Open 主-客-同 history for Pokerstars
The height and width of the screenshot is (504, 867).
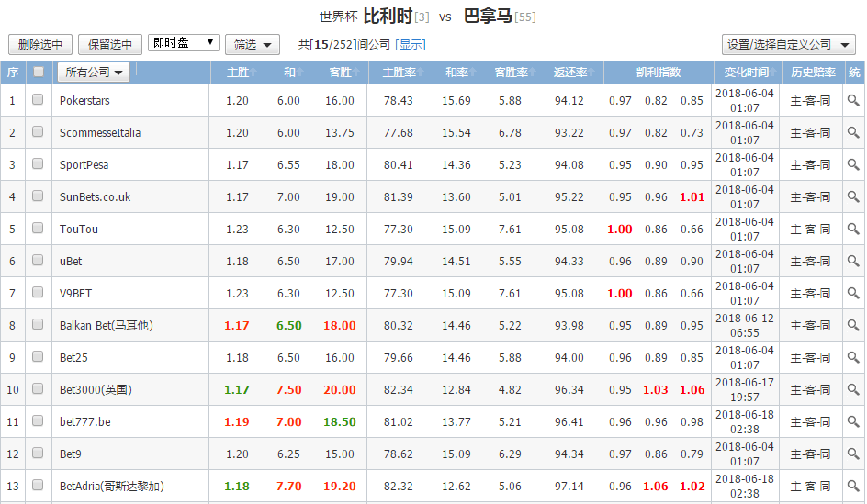[810, 101]
